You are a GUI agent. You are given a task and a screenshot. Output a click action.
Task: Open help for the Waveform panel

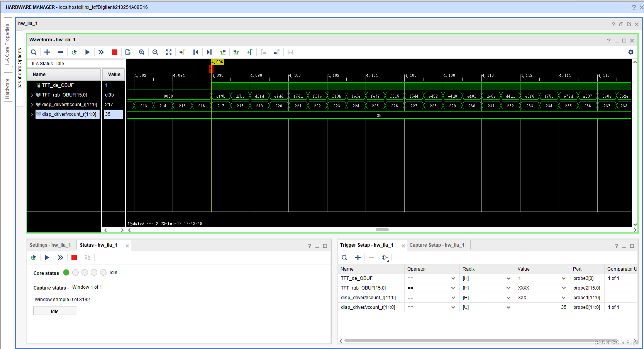click(609, 41)
